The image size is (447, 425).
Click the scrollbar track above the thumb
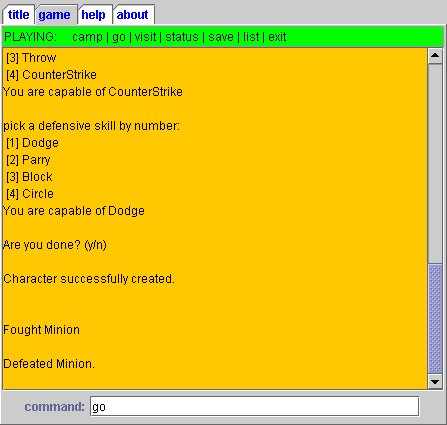(x=435, y=163)
